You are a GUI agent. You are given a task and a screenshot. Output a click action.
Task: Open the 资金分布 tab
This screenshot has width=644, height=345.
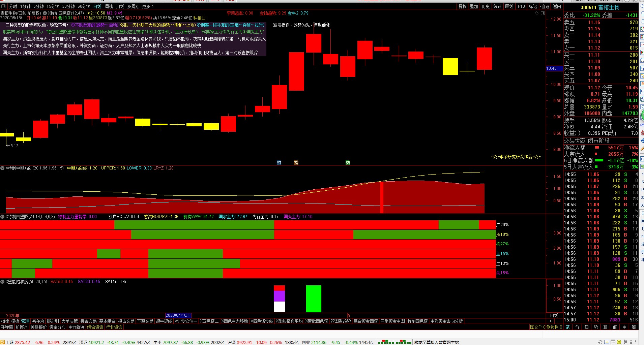(57, 327)
